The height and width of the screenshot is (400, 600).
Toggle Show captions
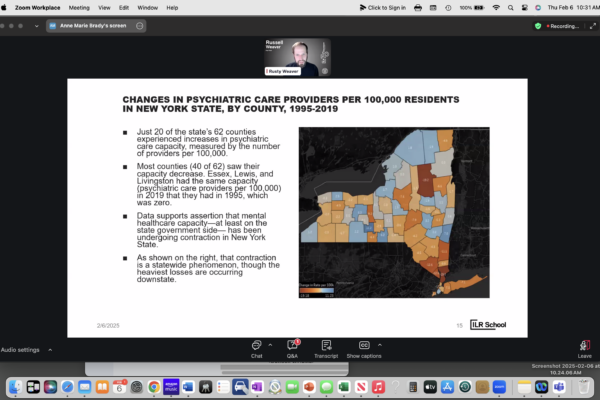tap(363, 346)
